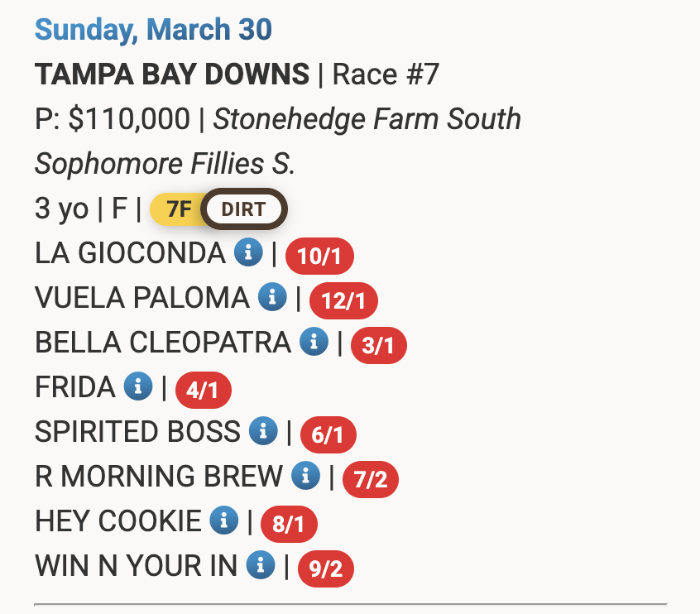Select the yellow 7F distance badge

point(178,209)
